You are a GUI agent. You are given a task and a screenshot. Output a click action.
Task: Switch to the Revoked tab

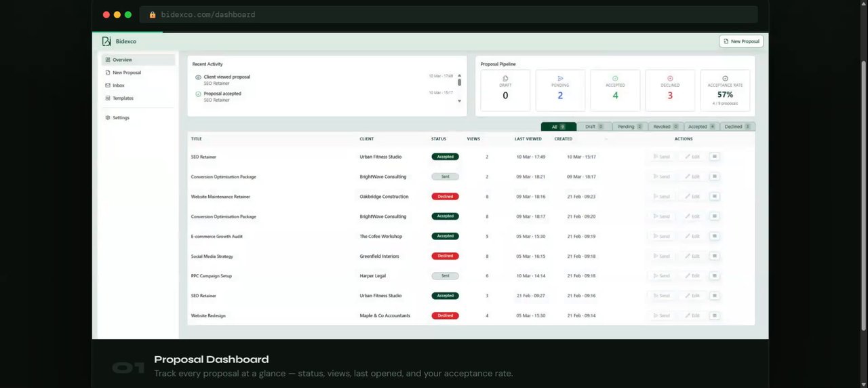coord(666,127)
